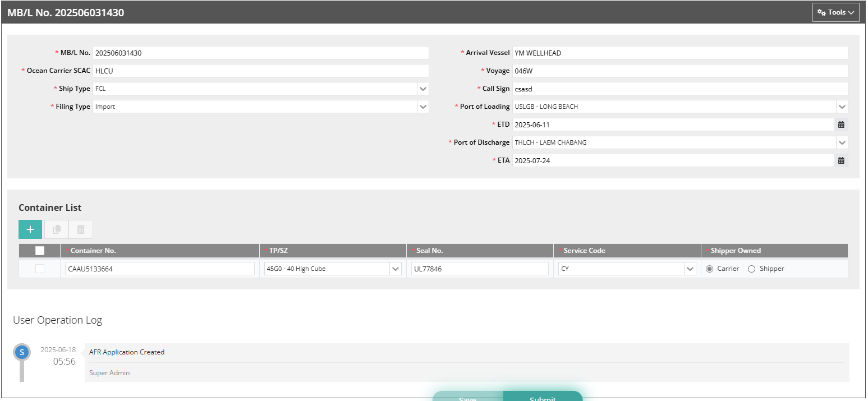Image resolution: width=868 pixels, height=401 pixels.
Task: Open the Service Code dropdown
Action: (690, 269)
